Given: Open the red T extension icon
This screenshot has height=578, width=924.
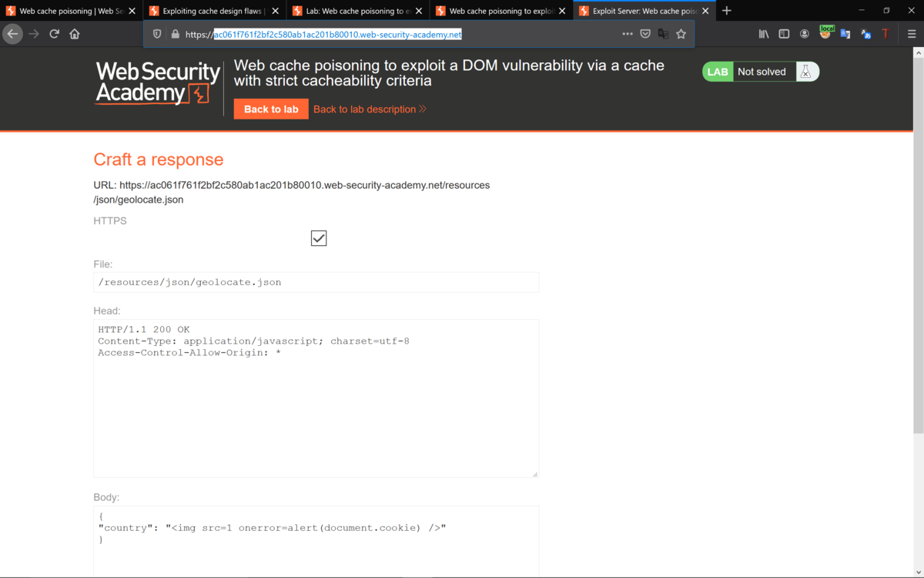Looking at the screenshot, I should click(885, 34).
